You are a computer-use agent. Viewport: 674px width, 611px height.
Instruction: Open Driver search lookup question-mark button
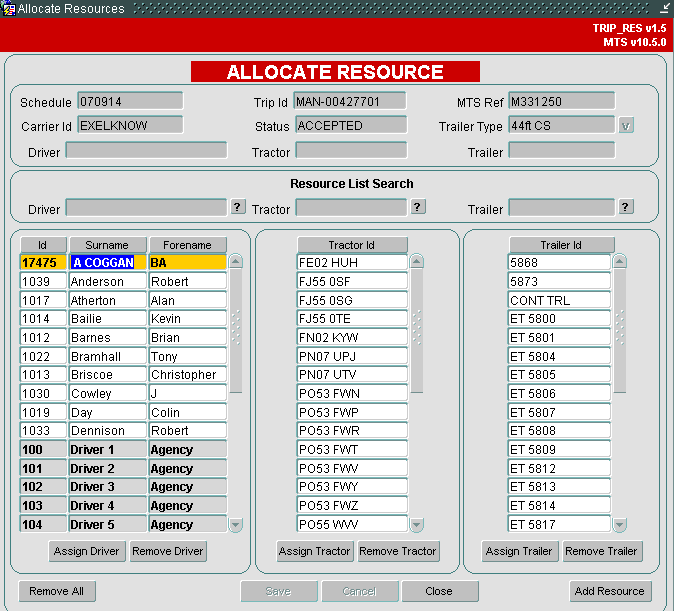[238, 207]
